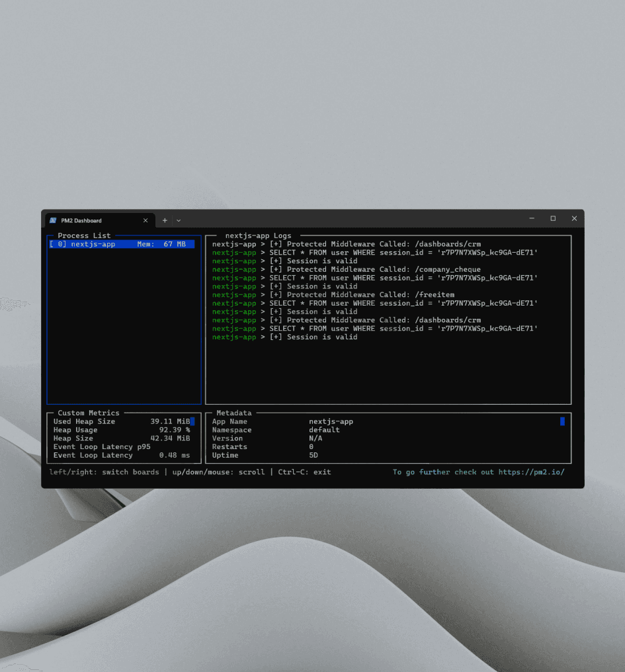
Task: Click the Uptime label
Action: tap(225, 455)
